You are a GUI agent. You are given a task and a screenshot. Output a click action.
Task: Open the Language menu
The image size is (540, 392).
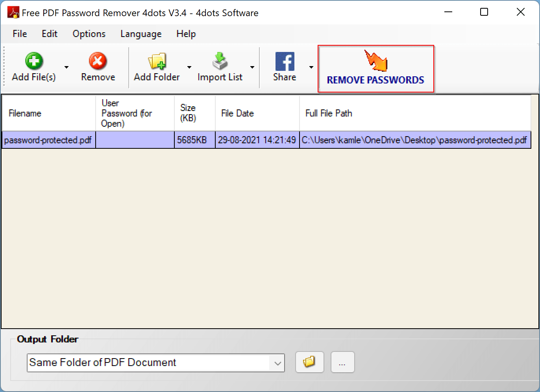point(141,34)
